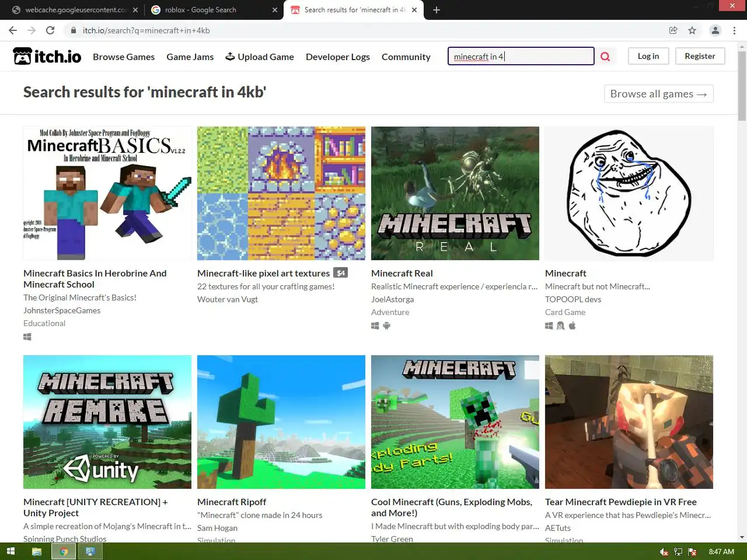This screenshot has width=747, height=560.
Task: Click the Windows icon under Minecraft Basics
Action: coord(27,337)
